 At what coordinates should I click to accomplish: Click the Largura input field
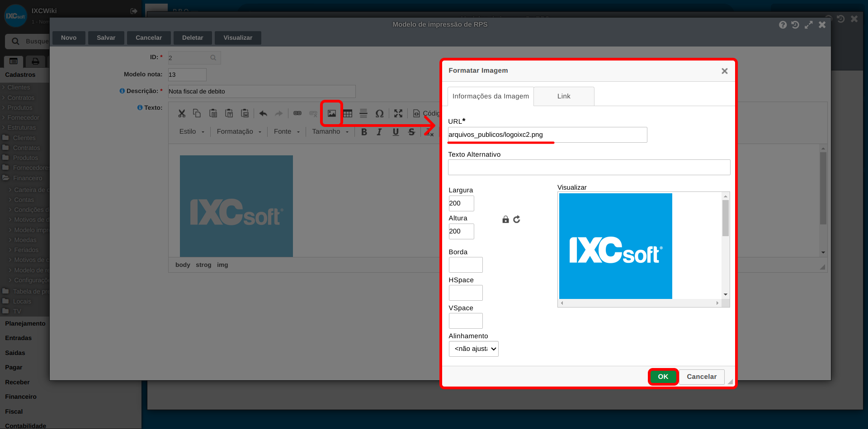coord(462,203)
